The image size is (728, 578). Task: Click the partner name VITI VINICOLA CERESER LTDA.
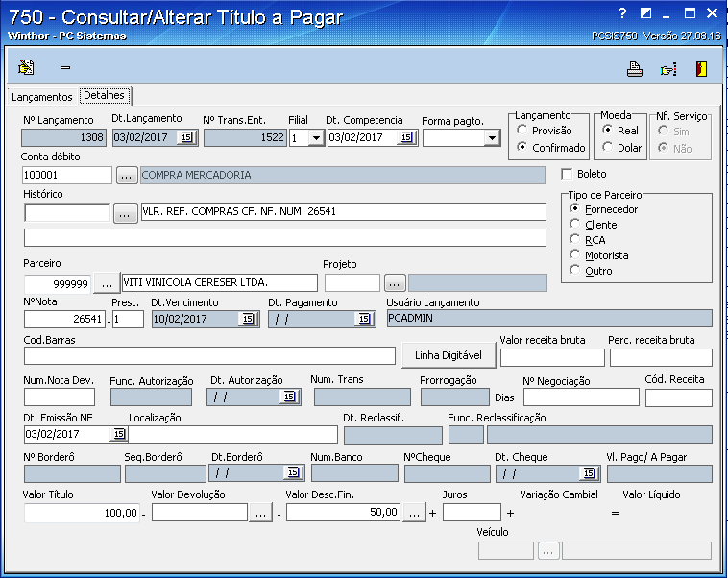(x=220, y=282)
